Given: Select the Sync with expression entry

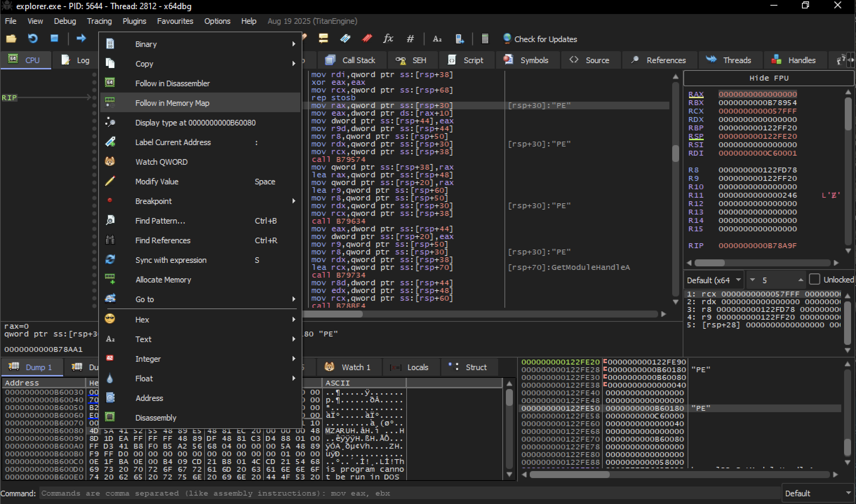Looking at the screenshot, I should coord(200,260).
